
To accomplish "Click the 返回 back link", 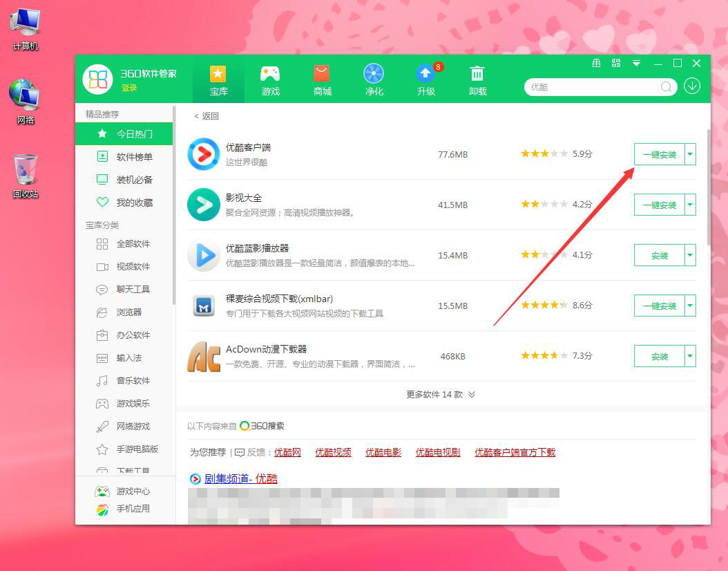I will (207, 116).
